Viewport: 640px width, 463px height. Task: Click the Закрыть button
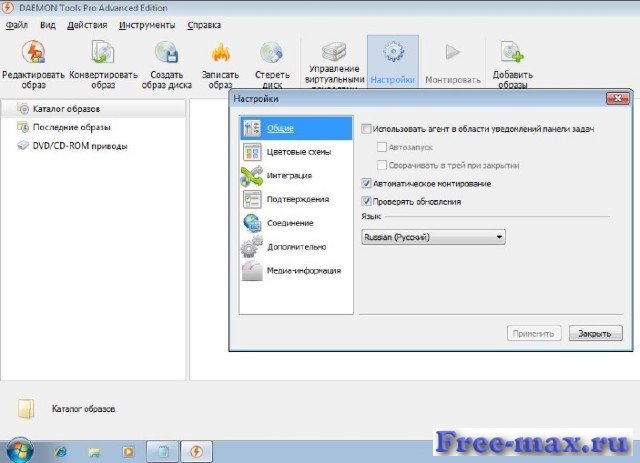(x=596, y=333)
